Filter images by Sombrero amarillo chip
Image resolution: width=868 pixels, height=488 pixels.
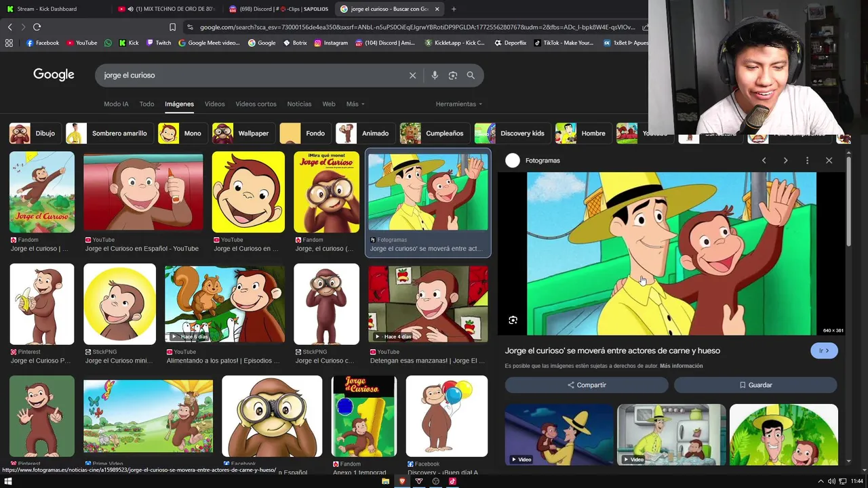tap(108, 134)
